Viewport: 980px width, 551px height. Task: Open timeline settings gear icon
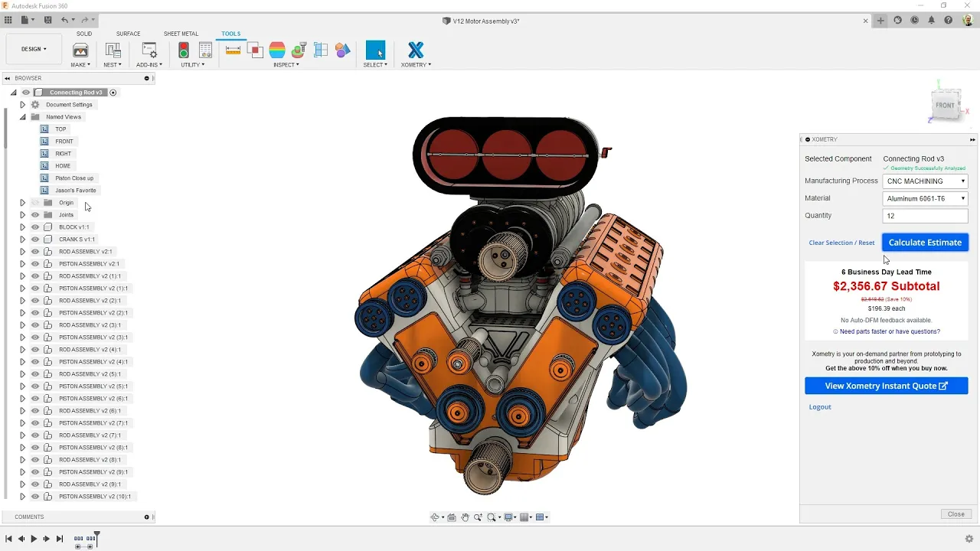(969, 539)
